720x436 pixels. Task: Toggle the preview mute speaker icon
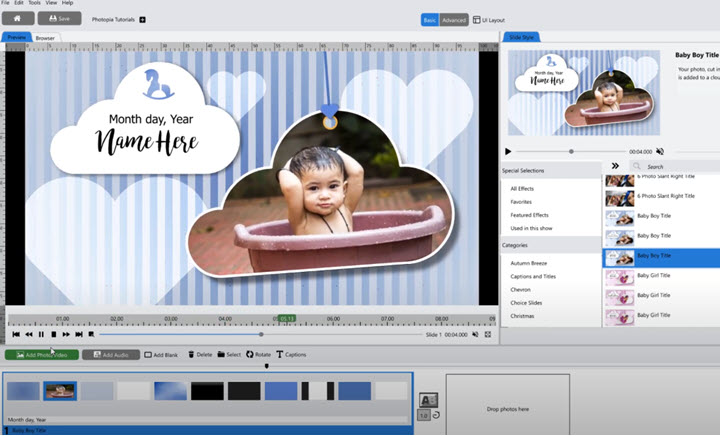click(x=473, y=334)
